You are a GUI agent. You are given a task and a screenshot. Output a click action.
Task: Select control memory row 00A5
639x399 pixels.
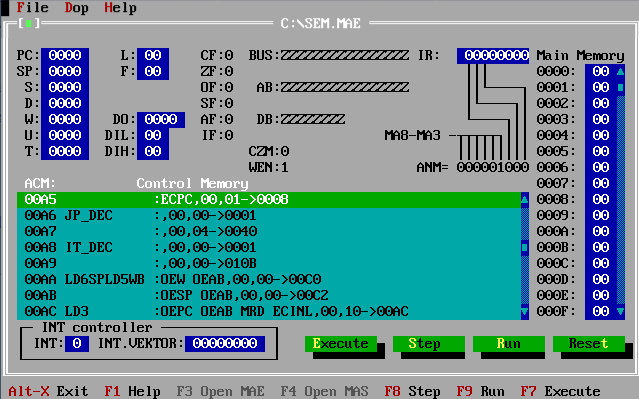269,199
